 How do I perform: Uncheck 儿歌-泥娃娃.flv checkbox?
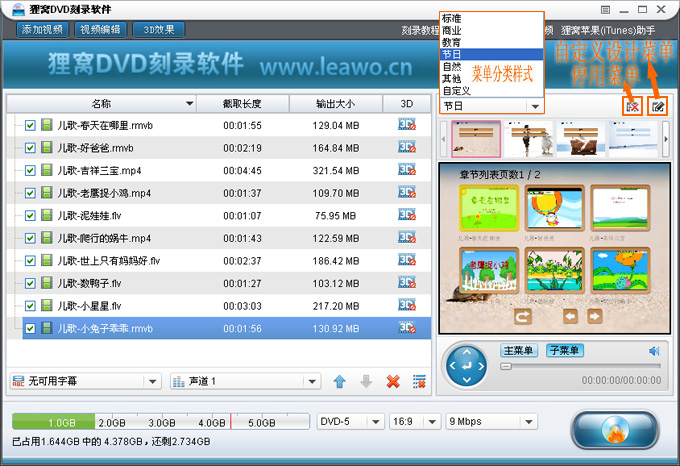[30, 216]
